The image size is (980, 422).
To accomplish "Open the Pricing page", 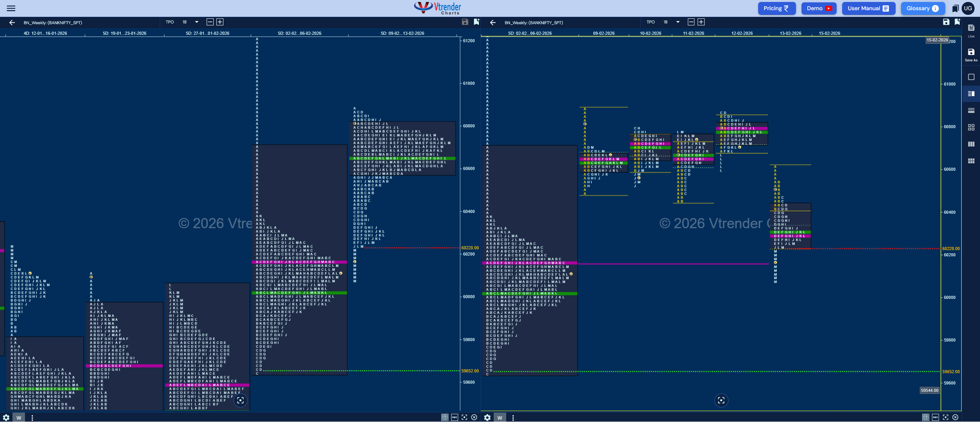I will click(776, 8).
